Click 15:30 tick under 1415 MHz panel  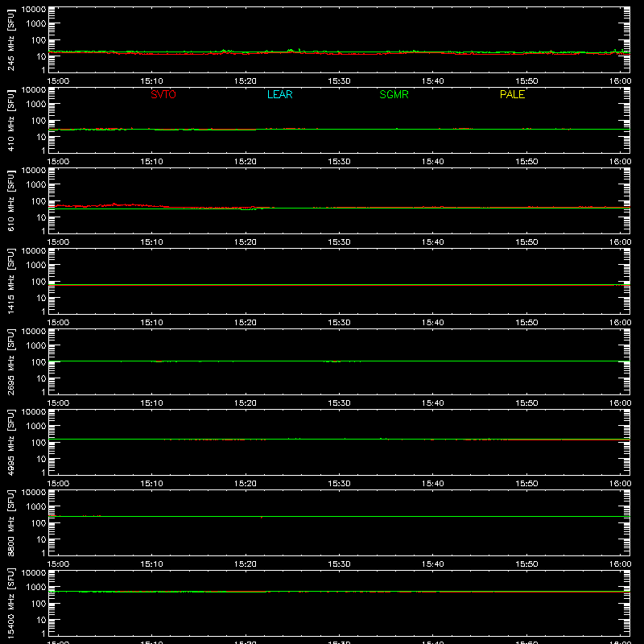pos(339,323)
